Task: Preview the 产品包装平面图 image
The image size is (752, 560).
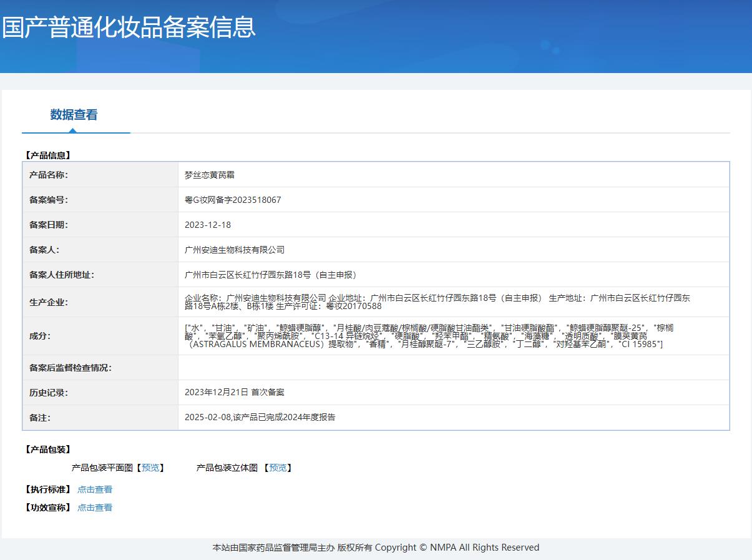Action: [x=150, y=468]
